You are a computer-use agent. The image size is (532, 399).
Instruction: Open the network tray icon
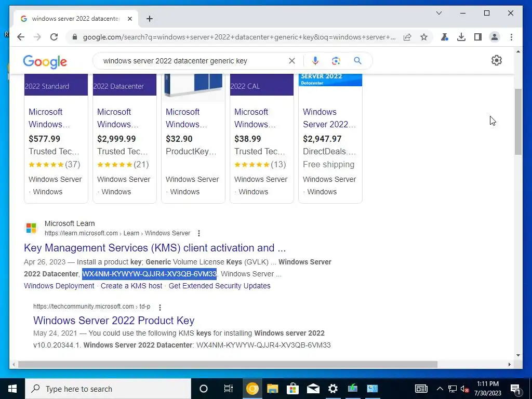[x=453, y=389]
